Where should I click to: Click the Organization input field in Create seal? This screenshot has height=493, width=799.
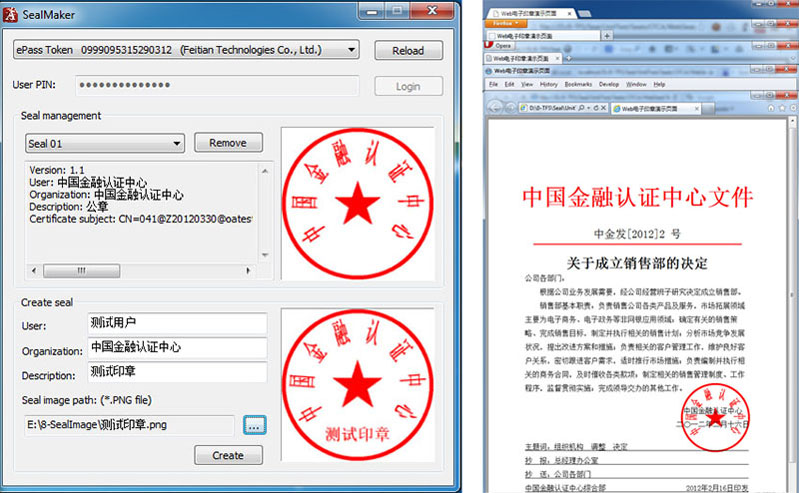pyautogui.click(x=177, y=347)
